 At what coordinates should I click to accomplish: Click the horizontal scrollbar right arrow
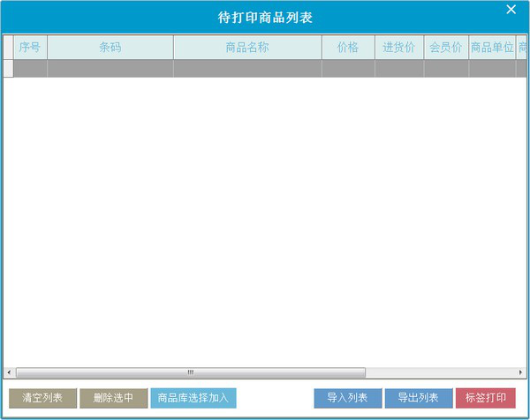(520, 372)
